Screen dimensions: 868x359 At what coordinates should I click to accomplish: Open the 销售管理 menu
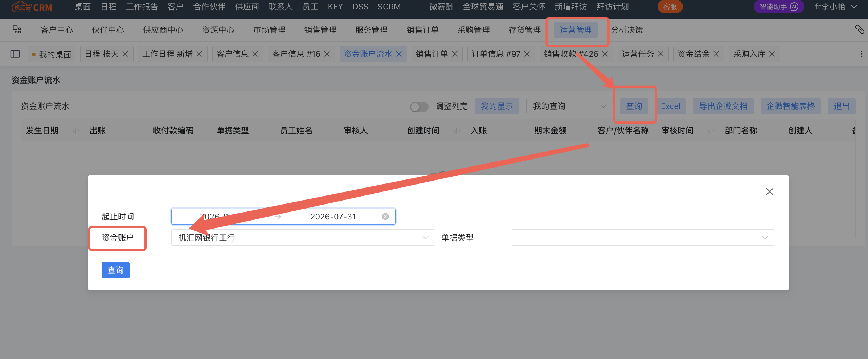pyautogui.click(x=320, y=30)
